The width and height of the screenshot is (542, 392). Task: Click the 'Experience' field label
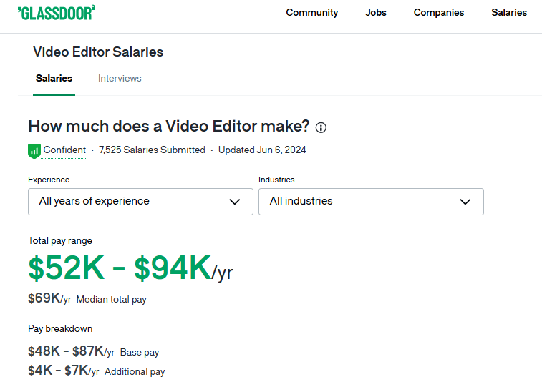49,180
